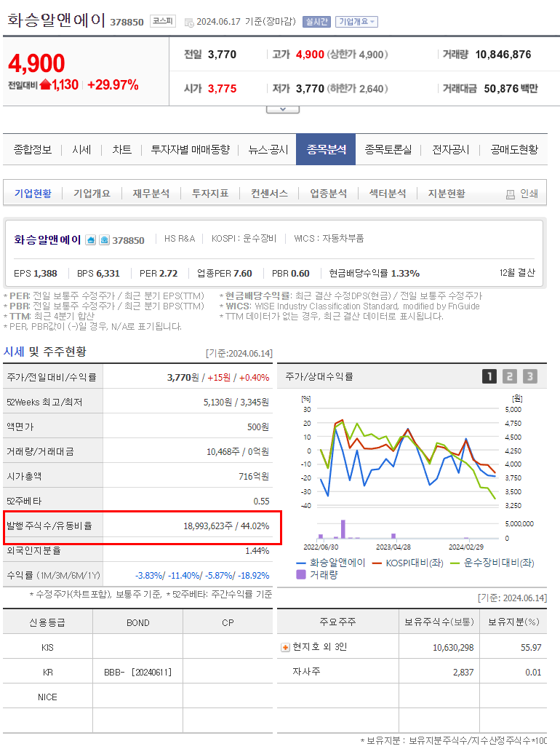Open the 섹터분석 sub-tab
Screen dimensions: 560x749
click(x=388, y=194)
